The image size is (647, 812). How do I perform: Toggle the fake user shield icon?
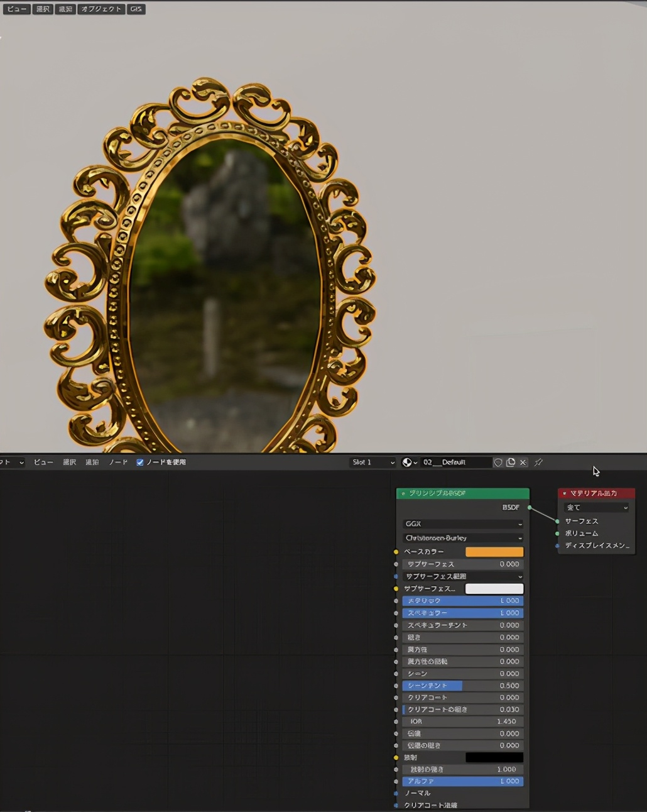[498, 463]
